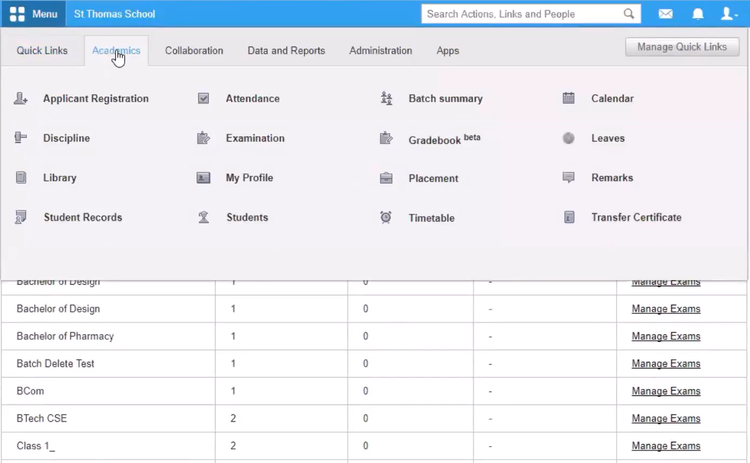This screenshot has height=463, width=750.
Task: Open the Transfer Certificate link
Action: pyautogui.click(x=636, y=217)
